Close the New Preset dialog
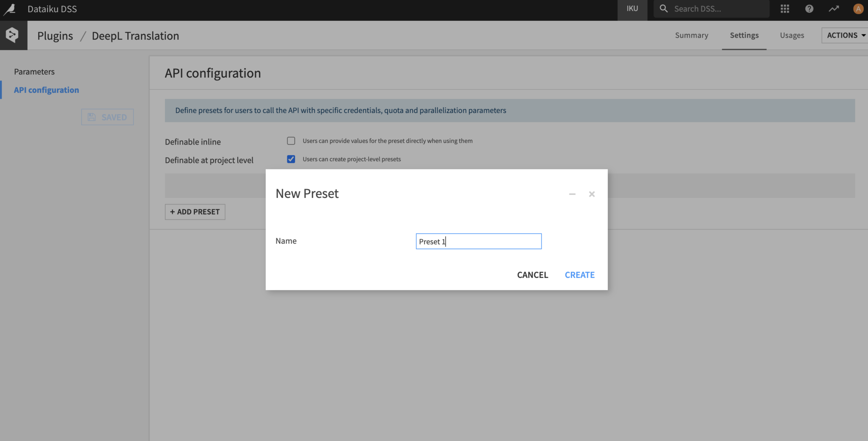 tap(592, 194)
